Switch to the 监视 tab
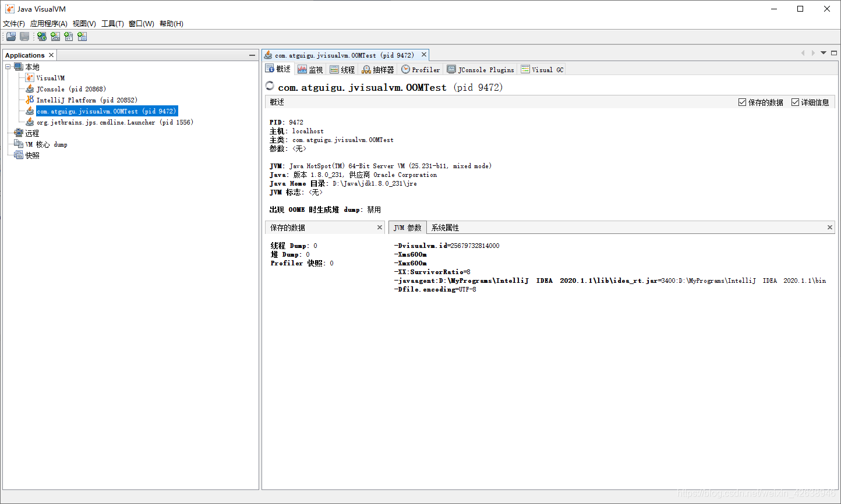The height and width of the screenshot is (504, 841). 310,69
